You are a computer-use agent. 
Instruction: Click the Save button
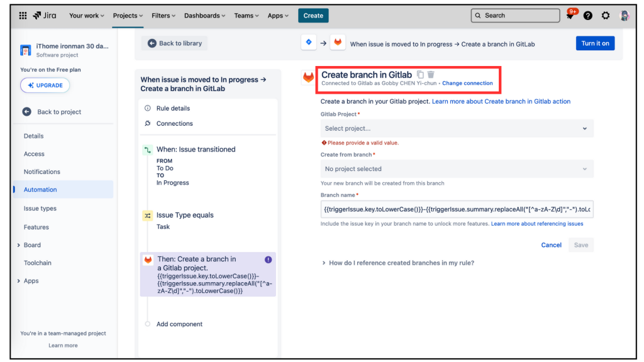580,245
